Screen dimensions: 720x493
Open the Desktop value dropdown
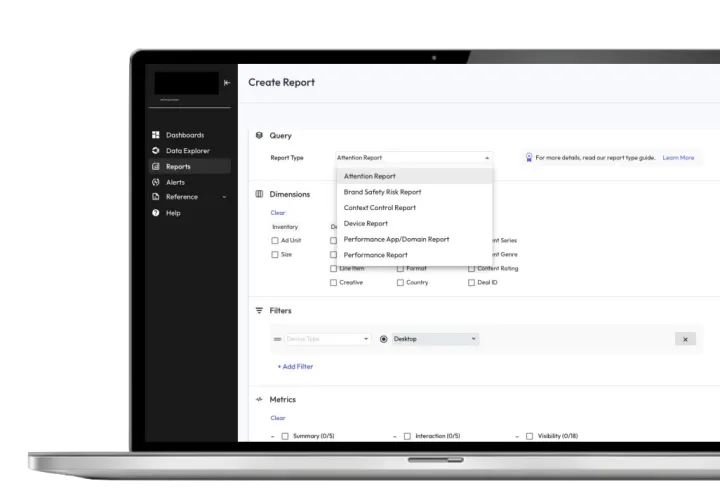(435, 339)
